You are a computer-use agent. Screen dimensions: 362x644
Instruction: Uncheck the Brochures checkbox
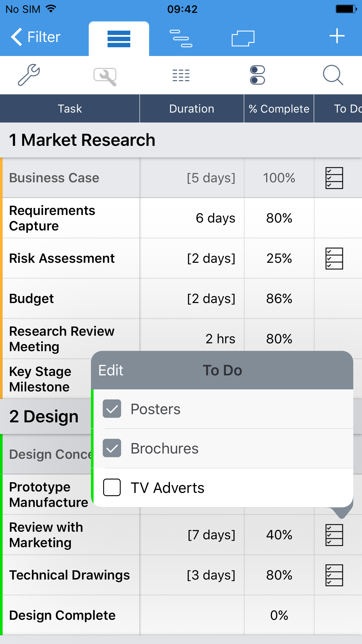[x=112, y=448]
